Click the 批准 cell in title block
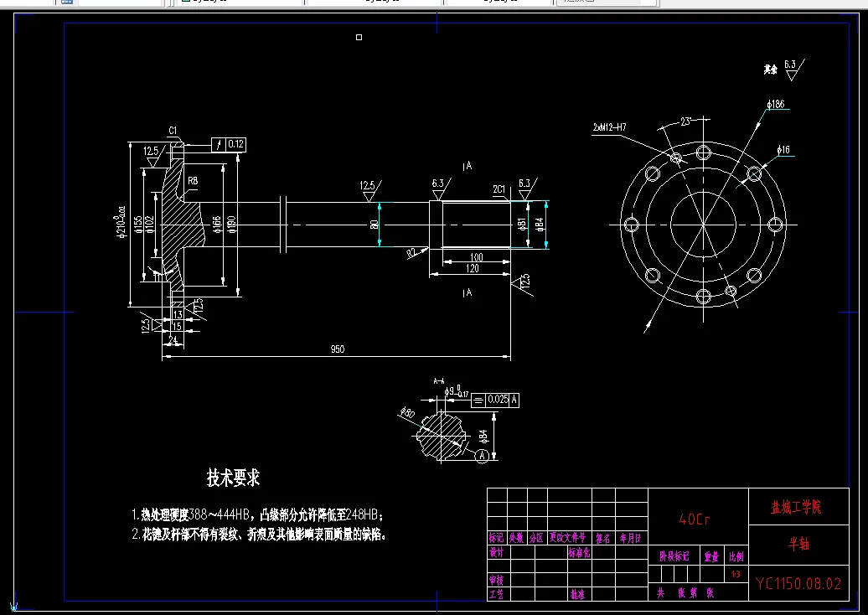This screenshot has width=868, height=615. [577, 594]
